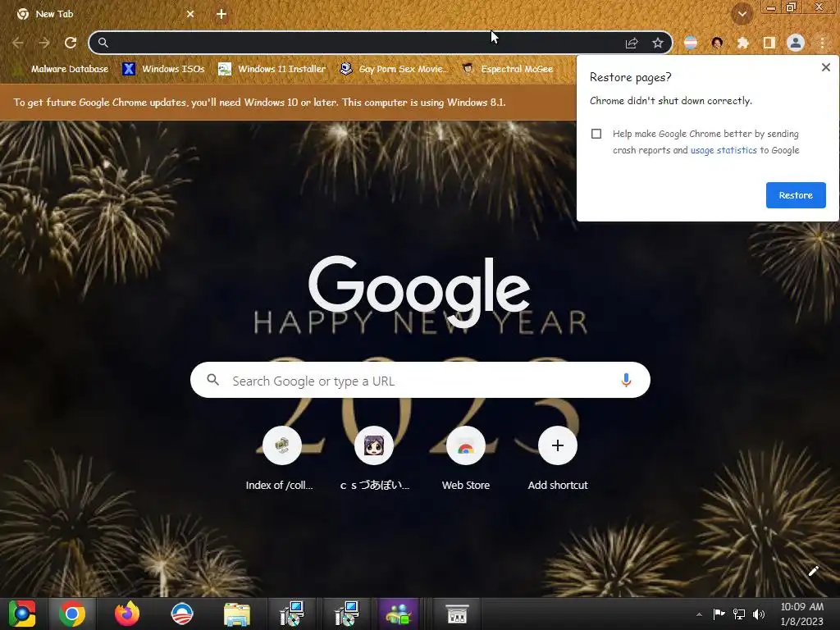Click the Windows 8.1 update warning text
The width and height of the screenshot is (840, 630).
(259, 102)
